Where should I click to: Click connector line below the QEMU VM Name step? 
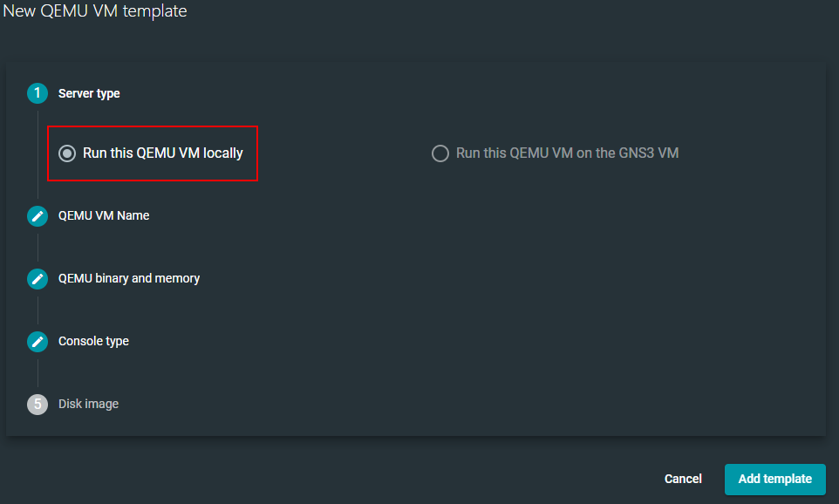point(38,248)
